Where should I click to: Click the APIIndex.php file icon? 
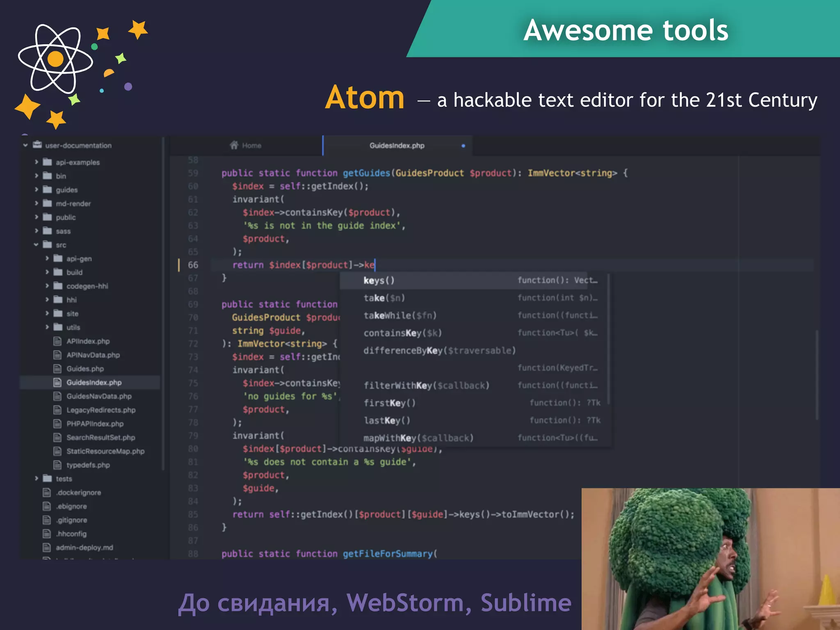click(57, 341)
